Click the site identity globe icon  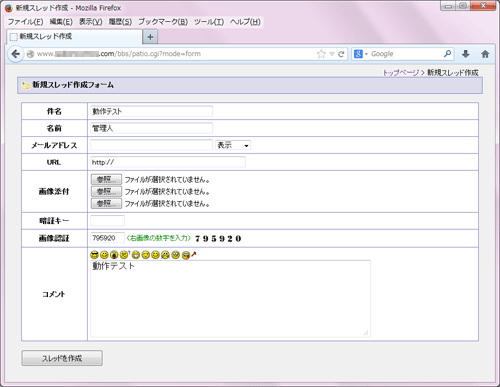pos(30,54)
